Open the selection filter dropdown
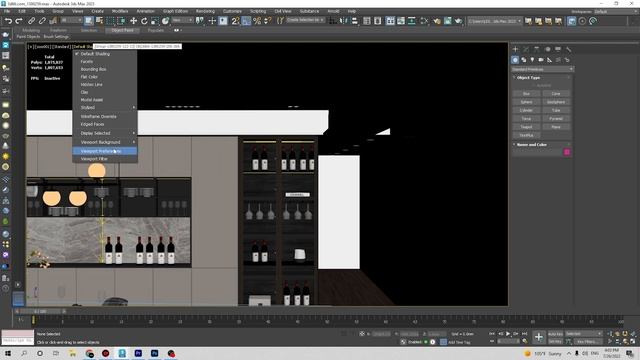640x360 pixels. [71, 20]
